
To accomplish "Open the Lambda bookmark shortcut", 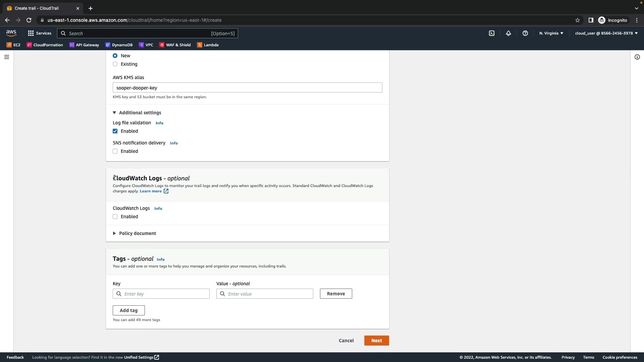I will click(x=208, y=45).
